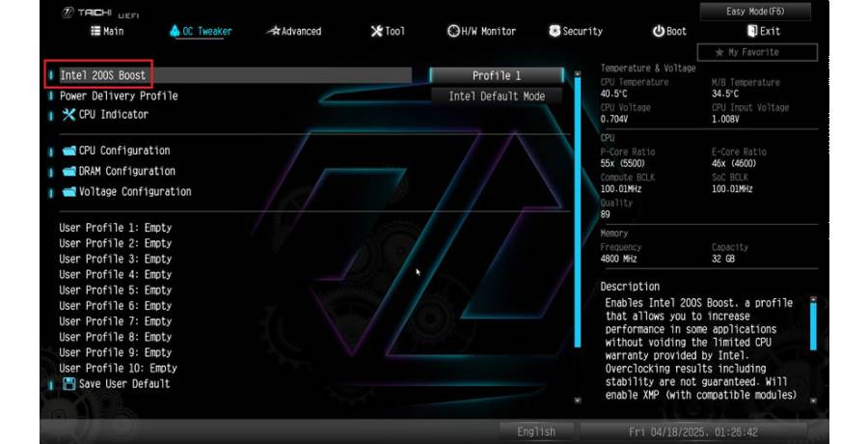Click the main list scrollbar
868x444 pixels.
578,213
